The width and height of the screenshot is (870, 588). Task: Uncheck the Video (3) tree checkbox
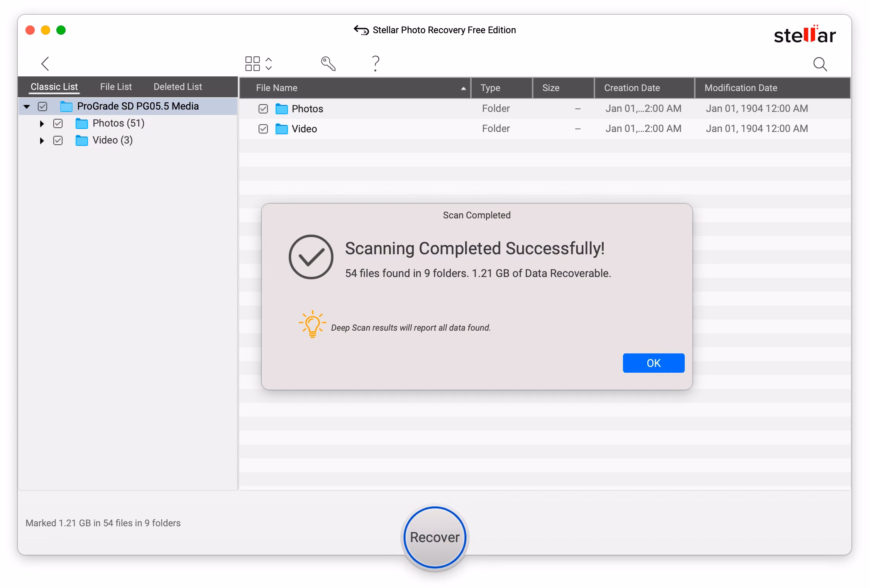[x=58, y=140]
